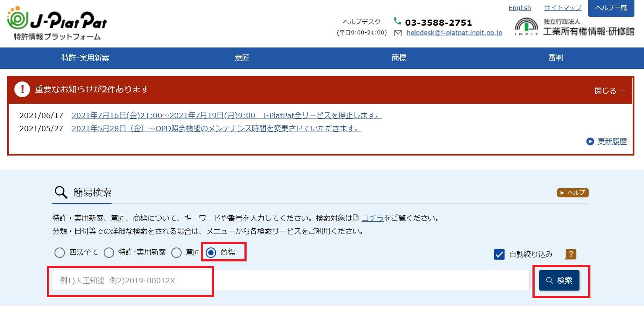The image size is (644, 315).
Task: Select the 意匠 radio button
Action: [x=176, y=252]
